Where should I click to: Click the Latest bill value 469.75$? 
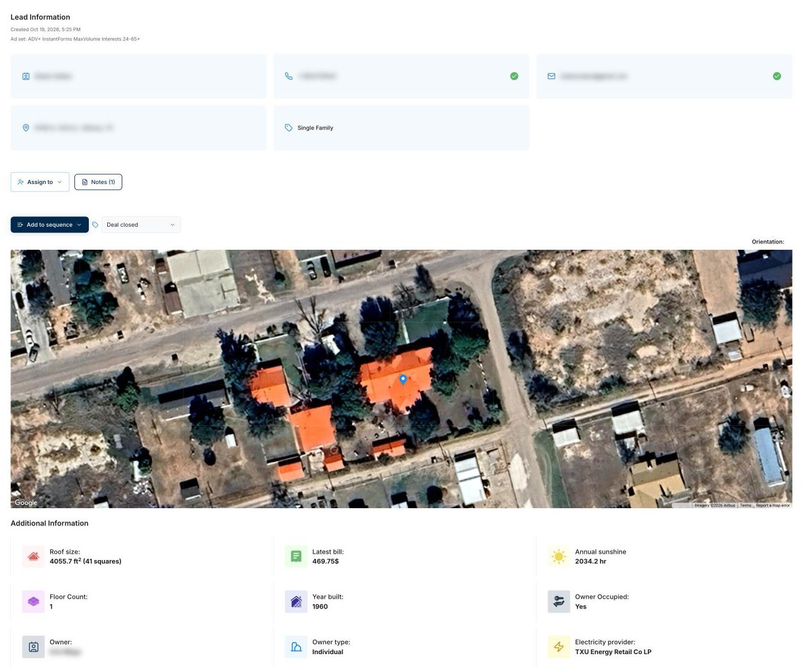coord(325,561)
